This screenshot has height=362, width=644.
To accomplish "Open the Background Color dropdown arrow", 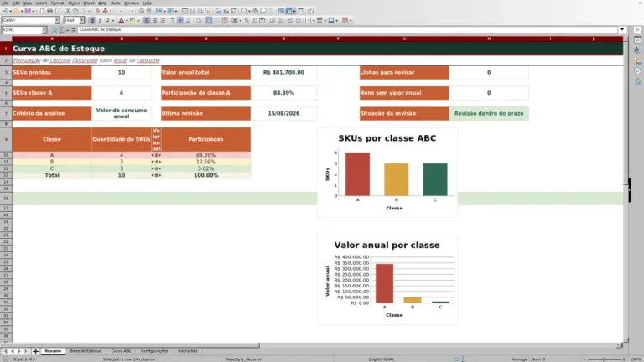I will [138, 20].
